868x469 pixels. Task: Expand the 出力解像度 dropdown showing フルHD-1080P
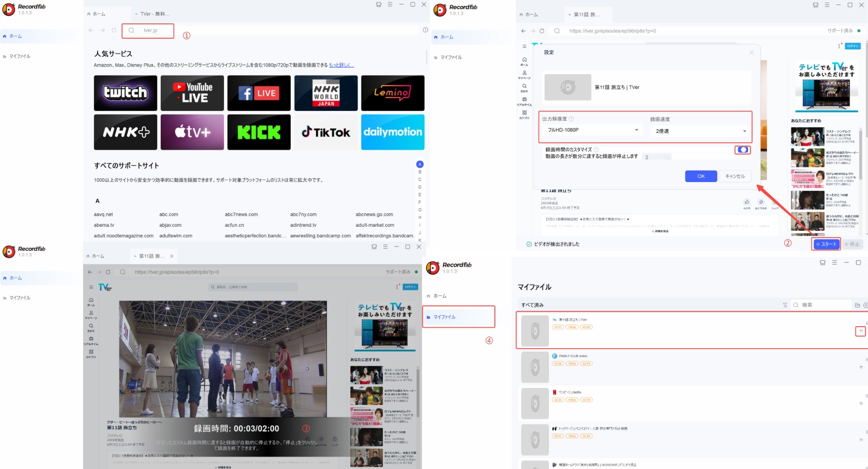coord(593,130)
